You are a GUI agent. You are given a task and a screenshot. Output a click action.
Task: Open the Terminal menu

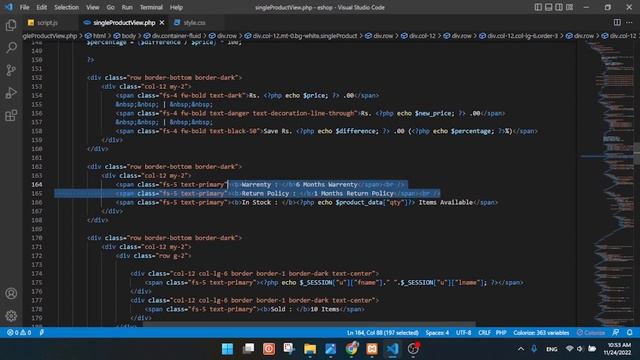(x=151, y=7)
